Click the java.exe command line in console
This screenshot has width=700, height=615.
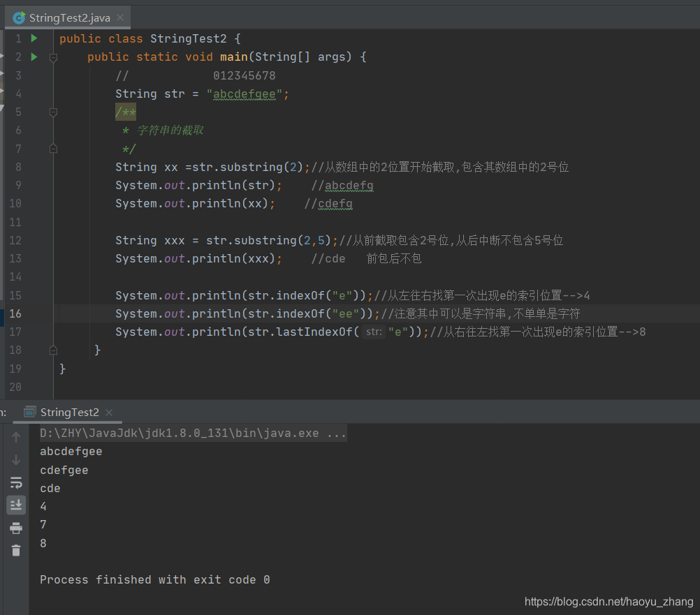pyautogui.click(x=193, y=433)
